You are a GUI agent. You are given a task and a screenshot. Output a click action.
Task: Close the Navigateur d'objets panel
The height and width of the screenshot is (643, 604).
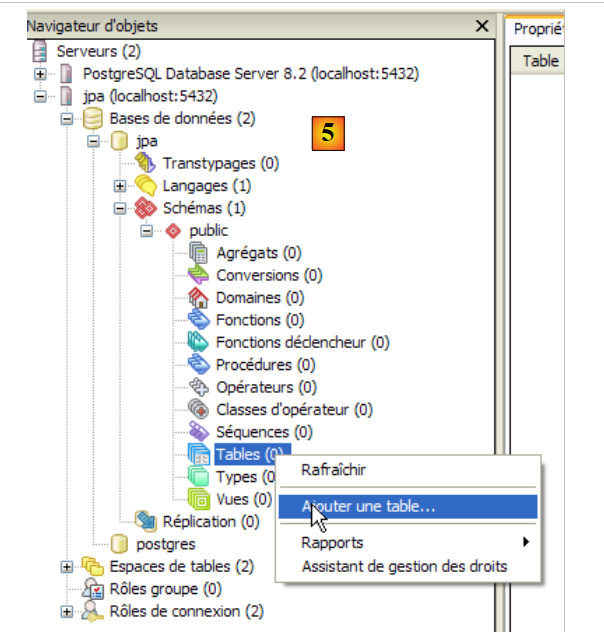pyautogui.click(x=483, y=26)
